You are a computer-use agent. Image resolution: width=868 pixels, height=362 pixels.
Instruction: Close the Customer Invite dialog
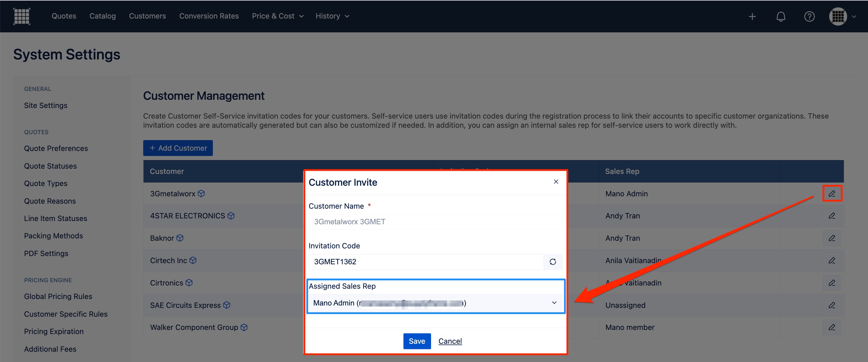[x=556, y=182]
